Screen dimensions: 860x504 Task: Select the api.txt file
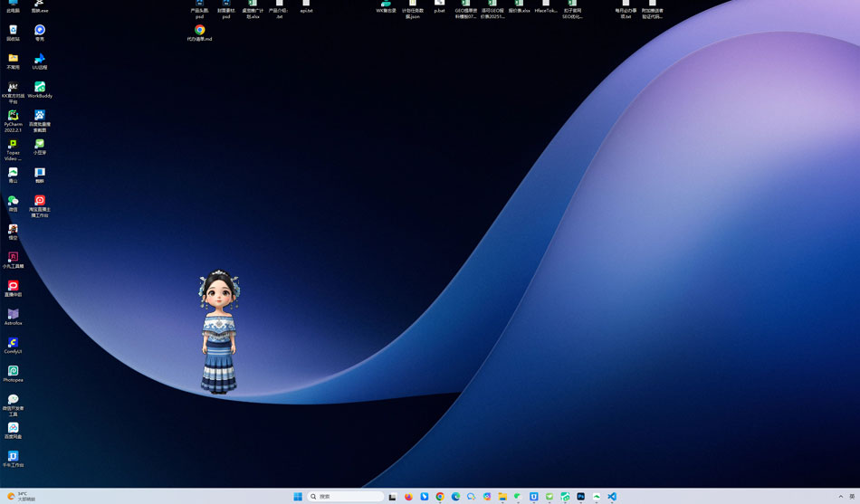[306, 6]
